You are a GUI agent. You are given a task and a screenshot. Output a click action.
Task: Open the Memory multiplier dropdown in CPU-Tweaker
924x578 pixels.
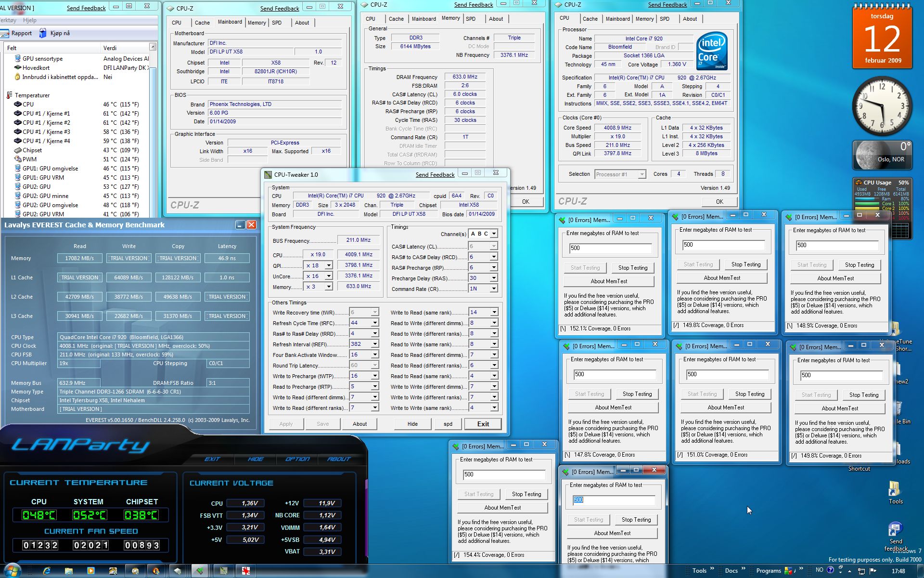click(328, 287)
